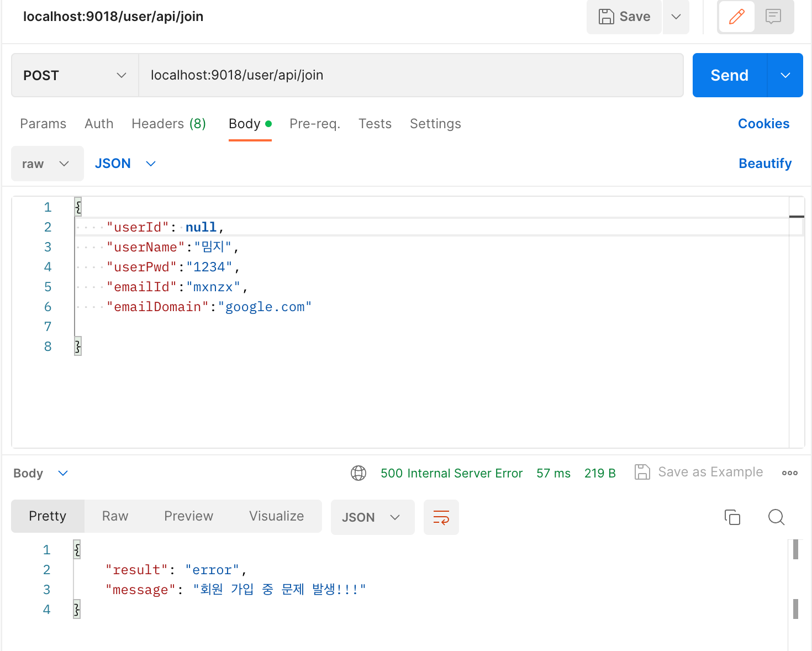812x651 pixels.
Task: Click line number 7 in request editor
Action: coord(48,327)
